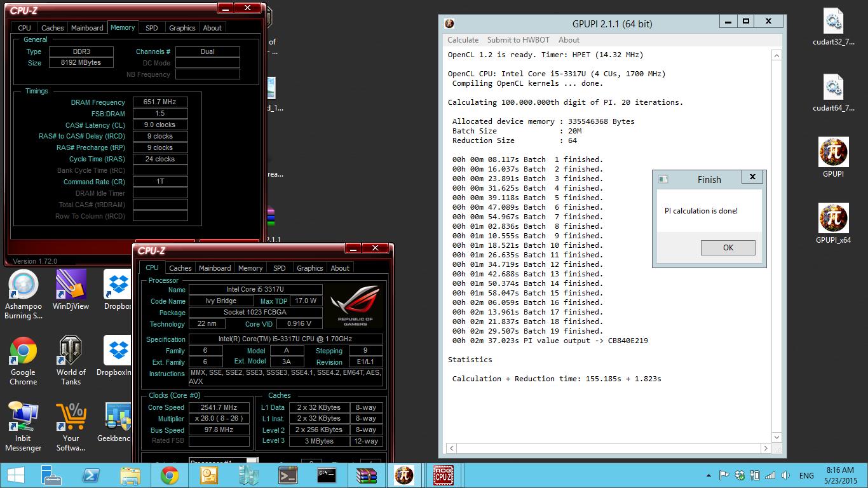
Task: Click GPUPI vertical scrollbar down arrow
Action: 776,437
